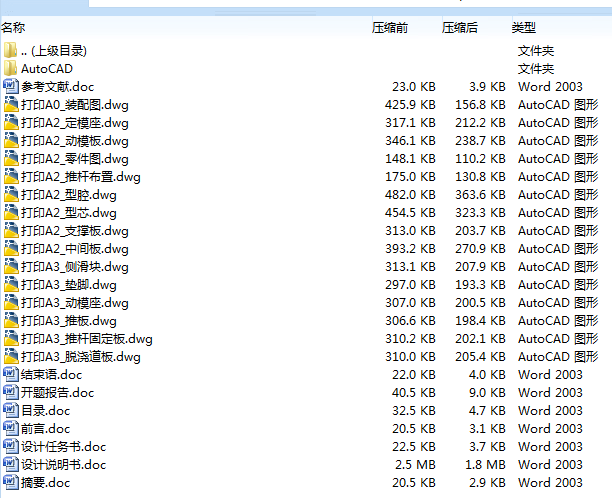Click the dwg icon of 打印A2_推杆布置.dwg
Image resolution: width=612 pixels, height=498 pixels.
tap(11, 176)
